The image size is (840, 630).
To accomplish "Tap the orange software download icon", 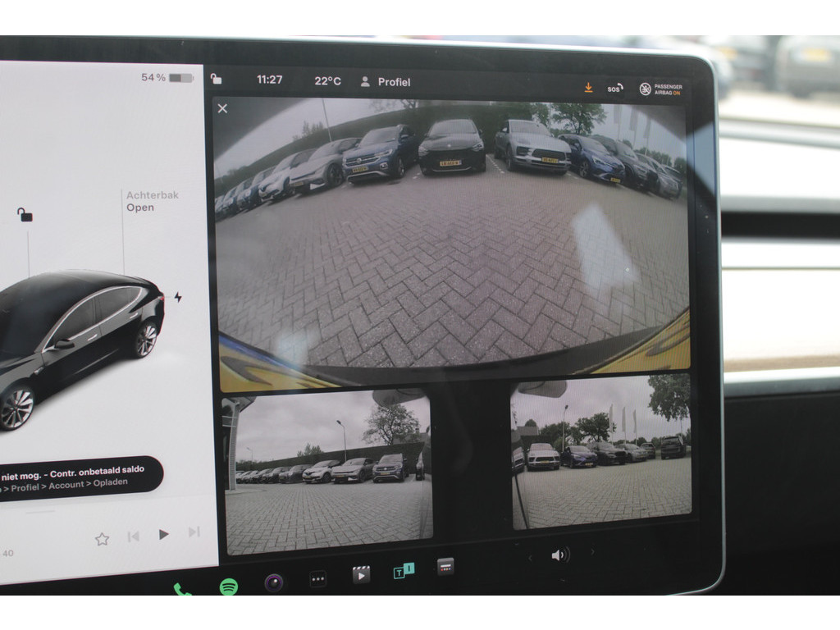I will click(x=588, y=87).
